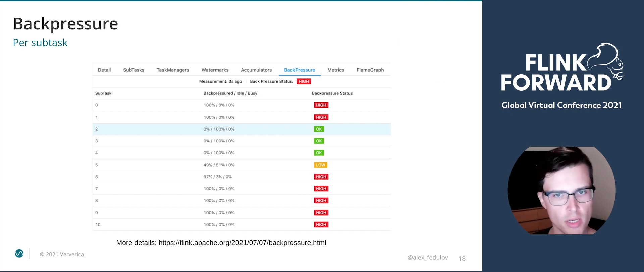Click the HIGH badge beside Back Pressure Status
644x272 pixels.
point(304,81)
